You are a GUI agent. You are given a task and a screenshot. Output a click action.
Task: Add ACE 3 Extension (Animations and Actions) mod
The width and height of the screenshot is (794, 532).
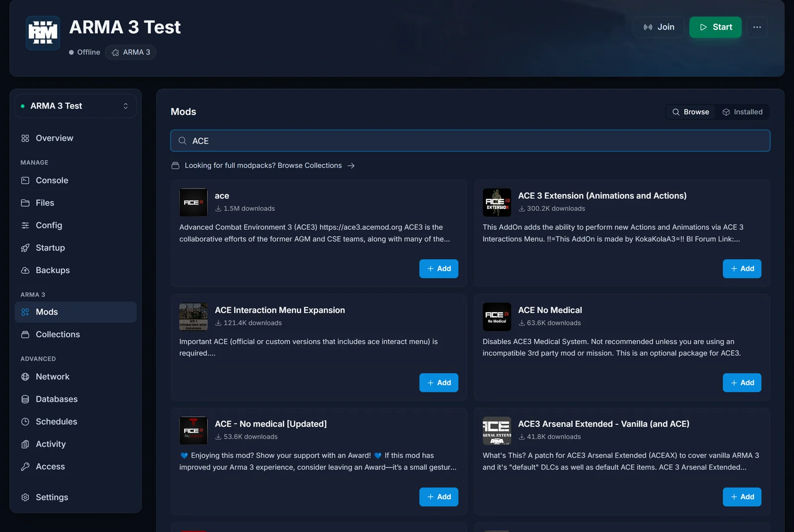(x=742, y=269)
